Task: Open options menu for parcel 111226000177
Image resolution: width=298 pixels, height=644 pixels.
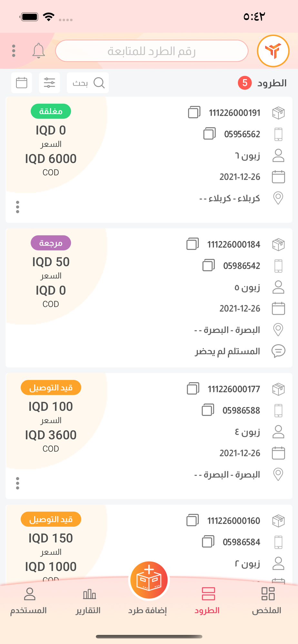Action: click(18, 483)
